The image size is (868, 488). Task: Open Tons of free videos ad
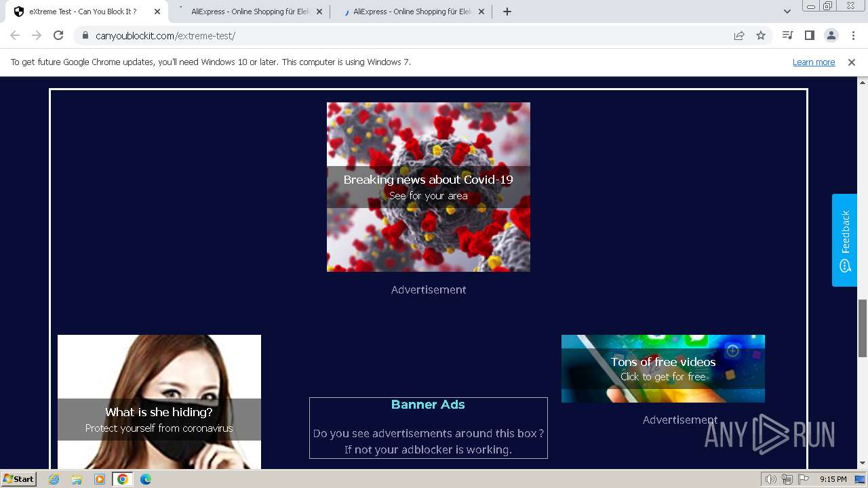click(663, 369)
